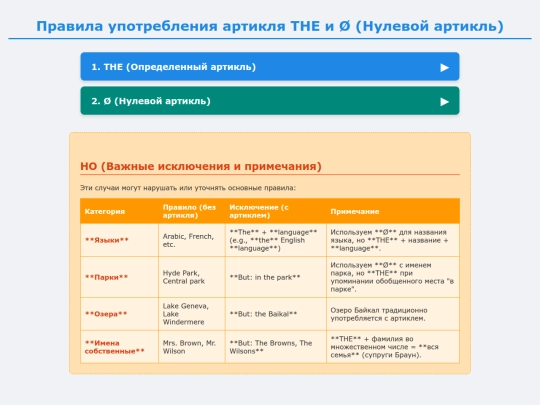Viewport: 540px width, 405px height.
Task: Click the arrow icon on the green Ø bar
Action: [x=444, y=102]
